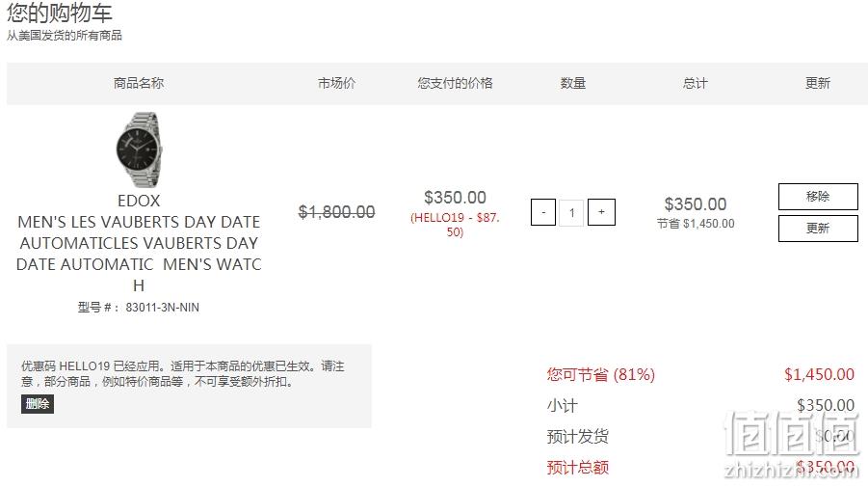Click the quantity input field
Viewport: 868px width, 487px height.
(572, 212)
